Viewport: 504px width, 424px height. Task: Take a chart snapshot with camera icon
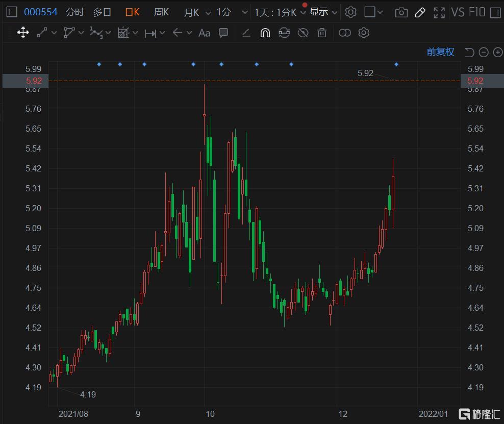click(x=401, y=13)
